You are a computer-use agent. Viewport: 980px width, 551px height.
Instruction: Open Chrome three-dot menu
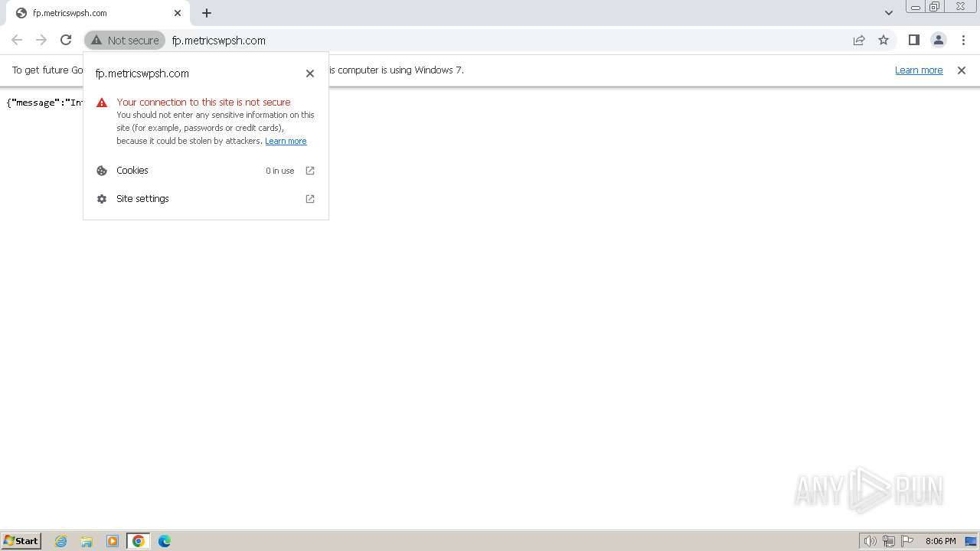point(963,40)
